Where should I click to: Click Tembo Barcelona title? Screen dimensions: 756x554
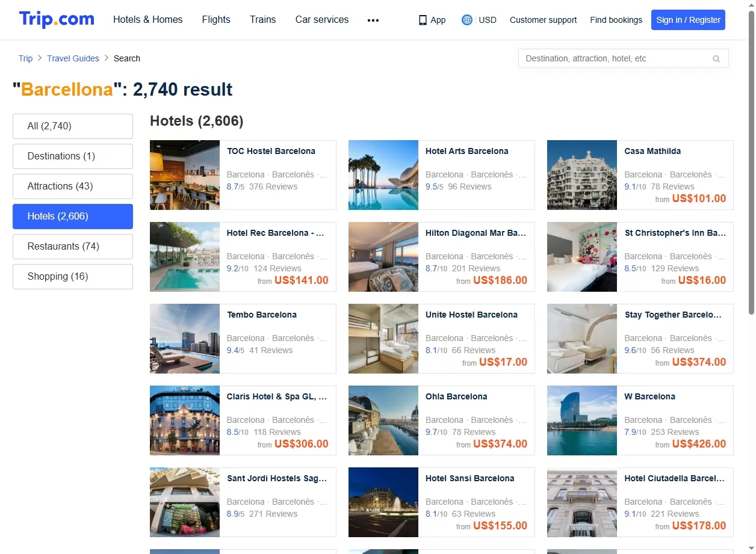point(262,315)
